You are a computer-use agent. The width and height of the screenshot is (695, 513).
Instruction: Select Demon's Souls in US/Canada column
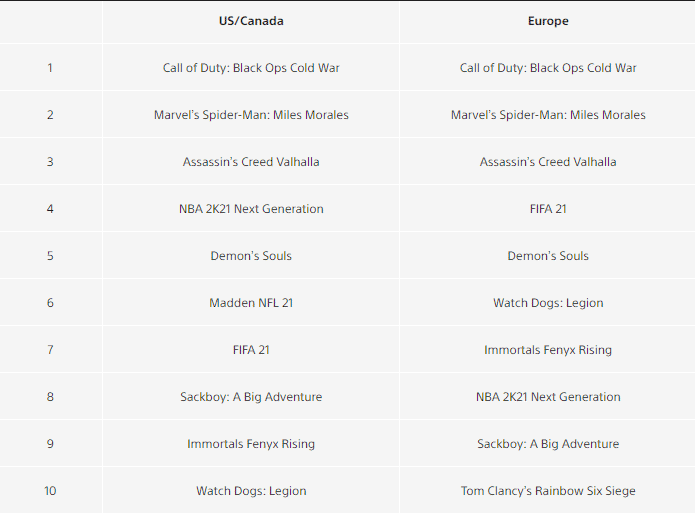click(x=251, y=256)
